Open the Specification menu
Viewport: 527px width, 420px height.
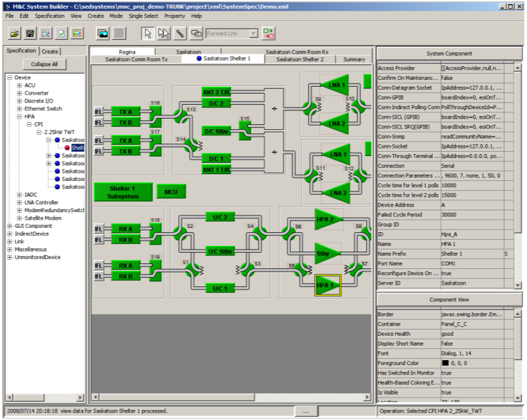click(49, 16)
